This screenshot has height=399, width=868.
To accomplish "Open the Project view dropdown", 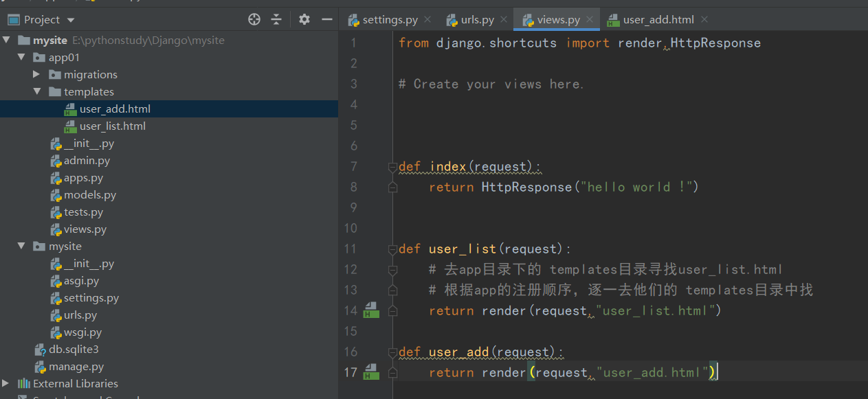I will click(71, 20).
